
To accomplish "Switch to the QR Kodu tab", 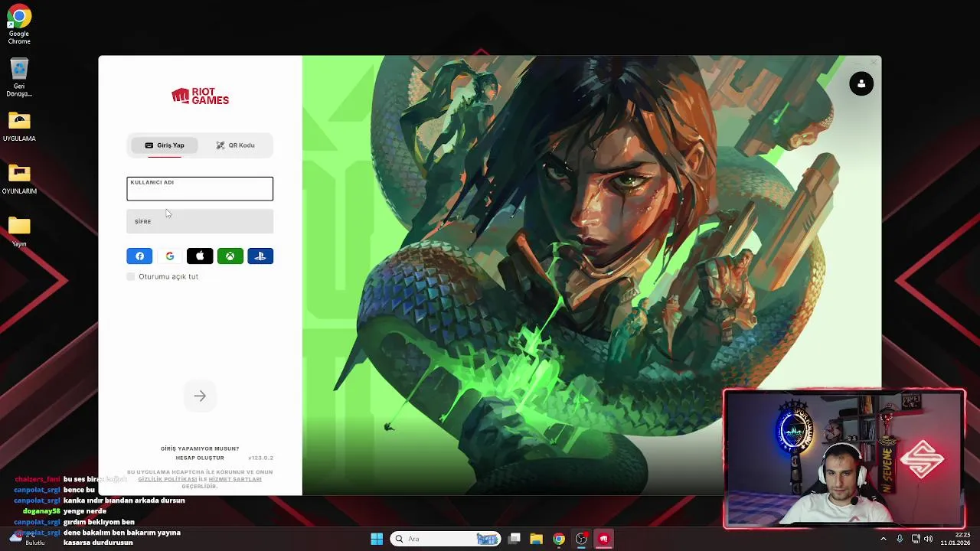I will [235, 145].
